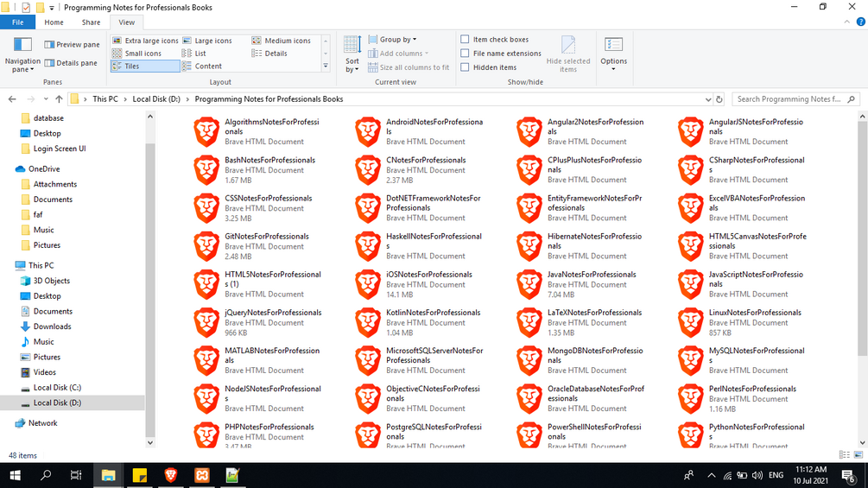Select the BashNotesForProfessionals file
Viewport: 868px width, 488px height.
[x=257, y=170]
